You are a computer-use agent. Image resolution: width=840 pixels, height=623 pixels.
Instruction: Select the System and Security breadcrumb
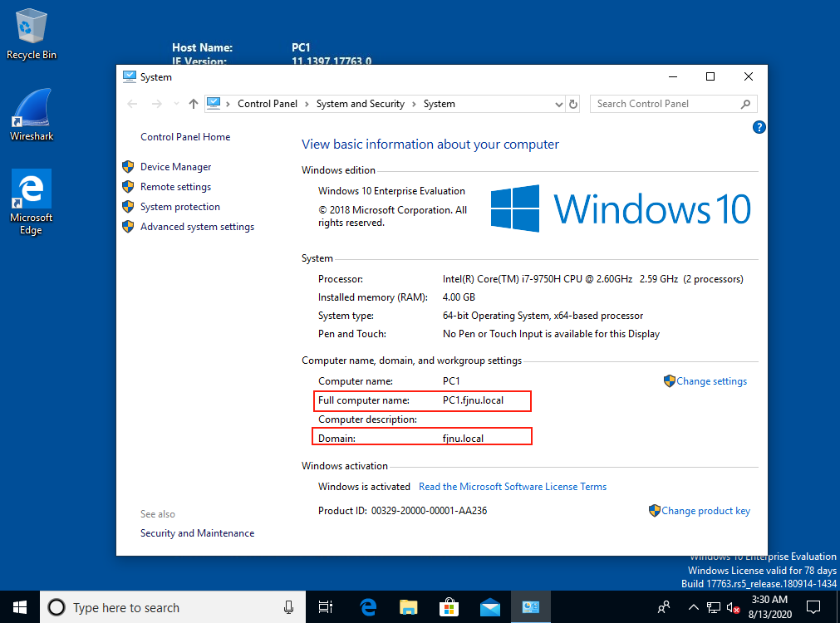tap(361, 104)
